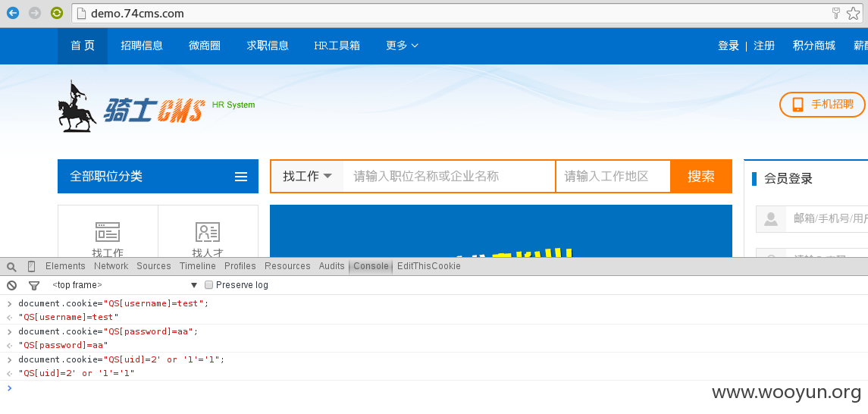Click the DevTools magnifier inspect icon
The image size is (868, 414).
(x=11, y=267)
